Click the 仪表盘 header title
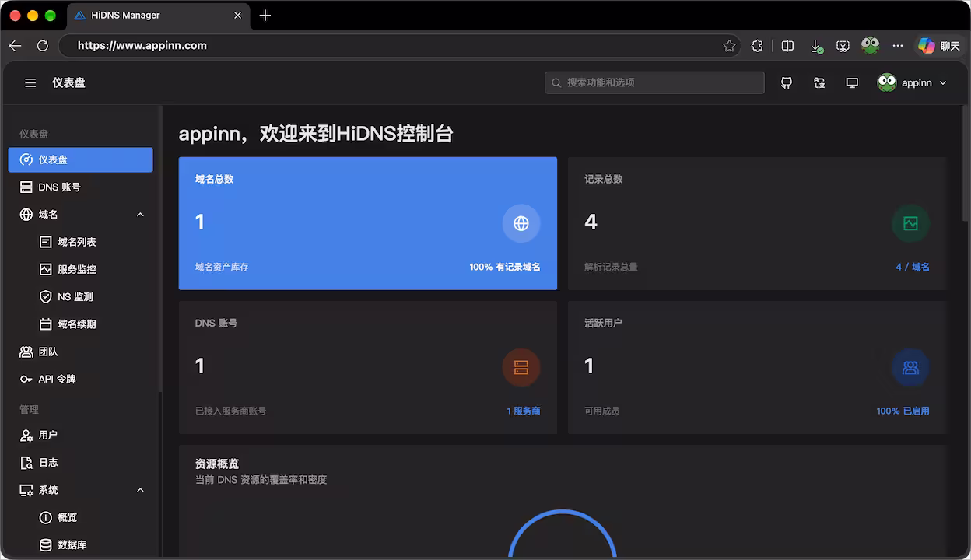This screenshot has width=971, height=560. click(69, 82)
